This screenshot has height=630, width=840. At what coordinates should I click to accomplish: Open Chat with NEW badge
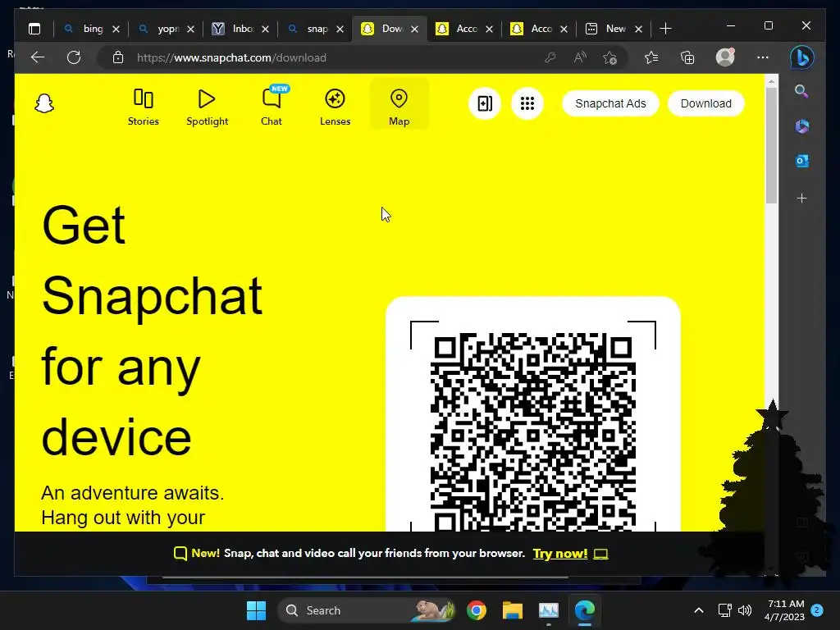click(272, 107)
